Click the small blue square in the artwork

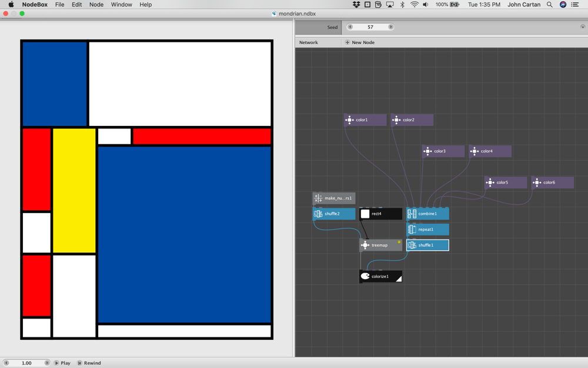click(x=54, y=84)
